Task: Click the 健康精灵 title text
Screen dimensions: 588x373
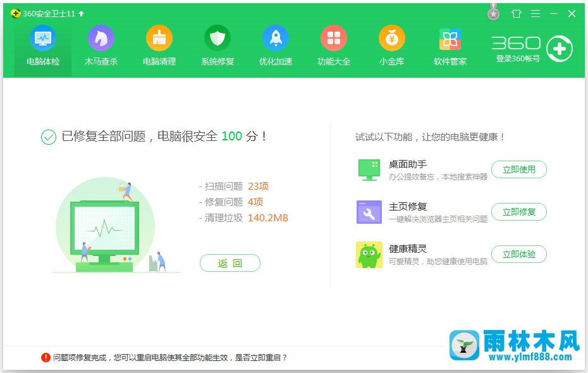Action: 408,249
